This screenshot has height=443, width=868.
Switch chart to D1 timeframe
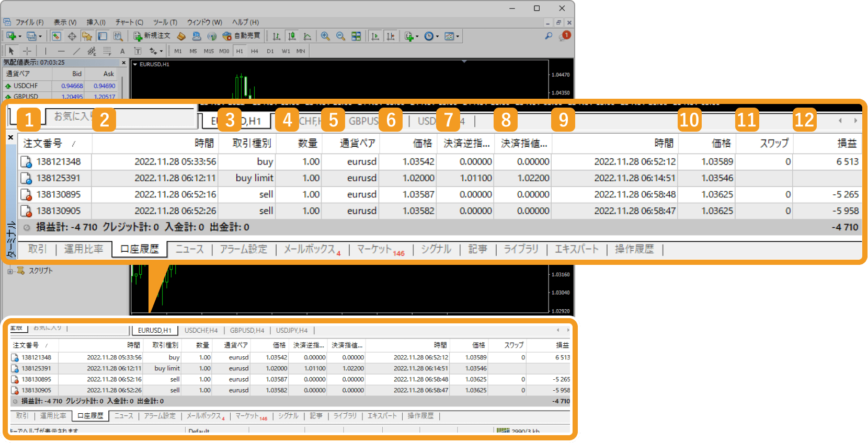coord(270,51)
